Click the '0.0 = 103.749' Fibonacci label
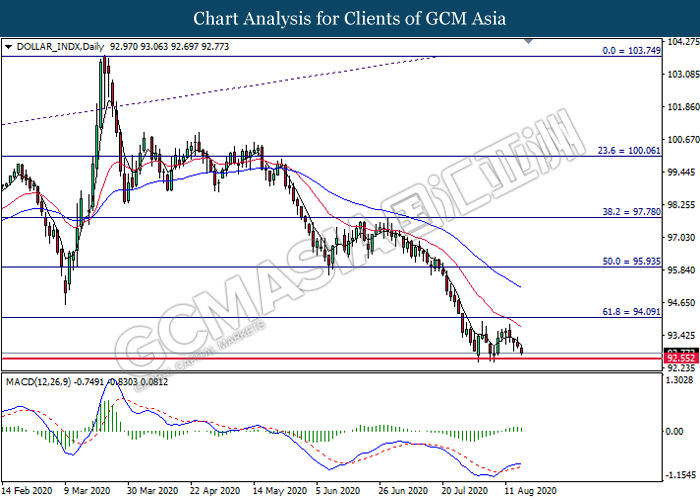Image resolution: width=700 pixels, height=500 pixels. point(631,50)
